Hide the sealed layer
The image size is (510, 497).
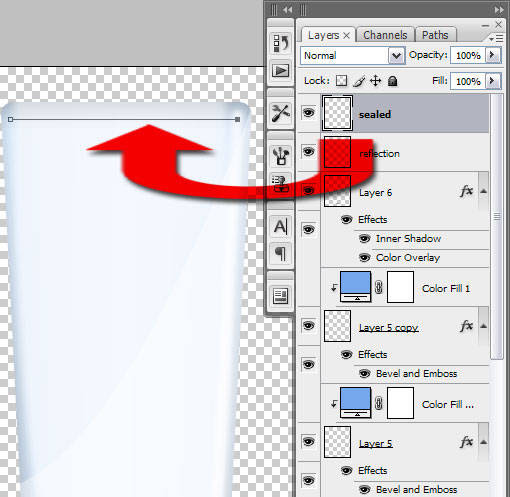pos(308,113)
